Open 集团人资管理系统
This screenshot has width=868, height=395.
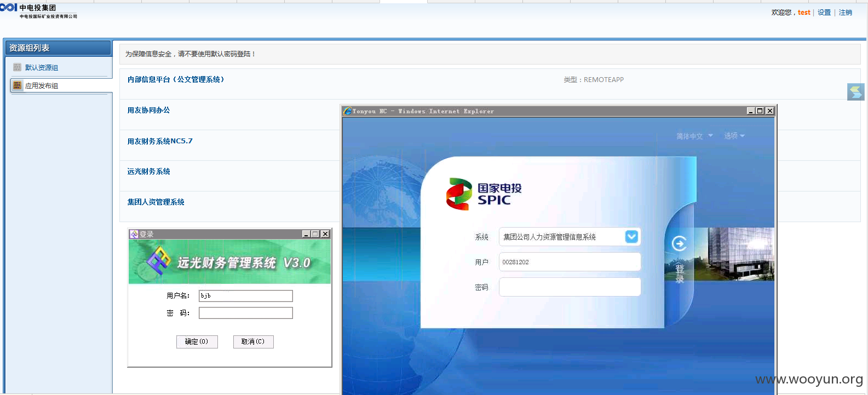156,202
